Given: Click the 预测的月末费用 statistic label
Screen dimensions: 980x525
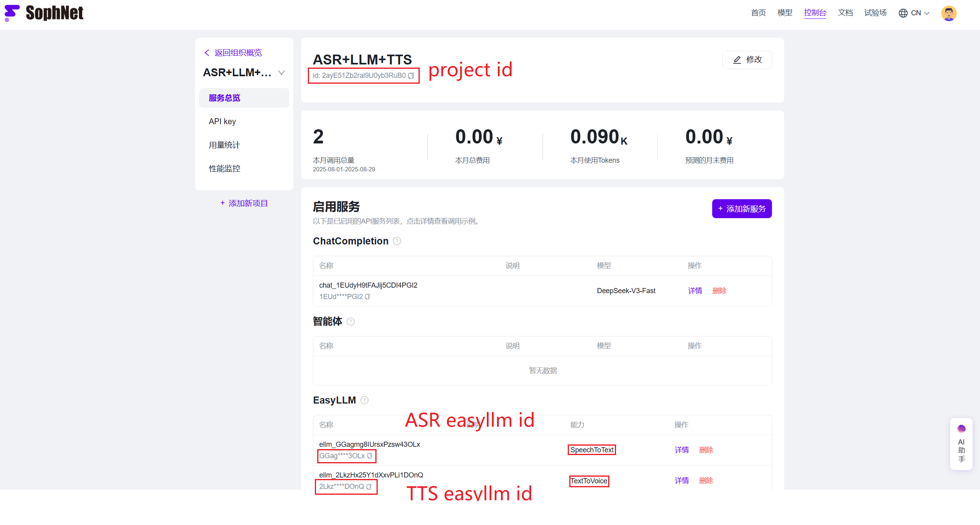Looking at the screenshot, I should click(x=709, y=160).
